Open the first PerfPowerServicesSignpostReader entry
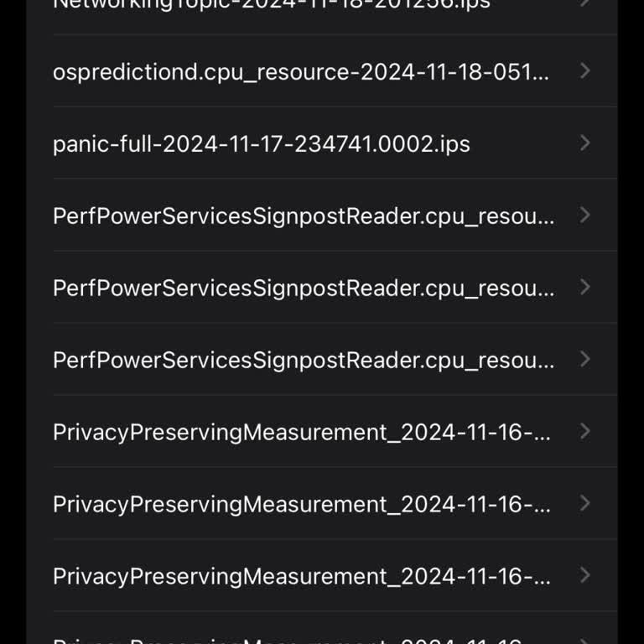Screen dimensions: 644x644 304,216
